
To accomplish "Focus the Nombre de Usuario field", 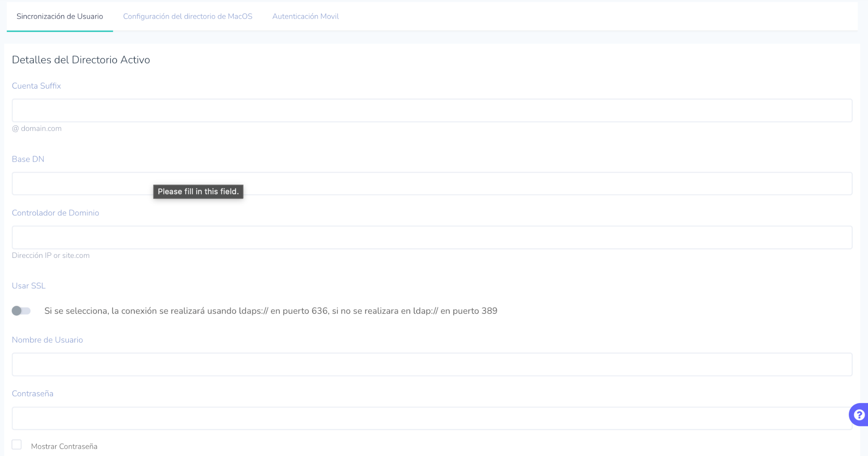I will 431,364.
